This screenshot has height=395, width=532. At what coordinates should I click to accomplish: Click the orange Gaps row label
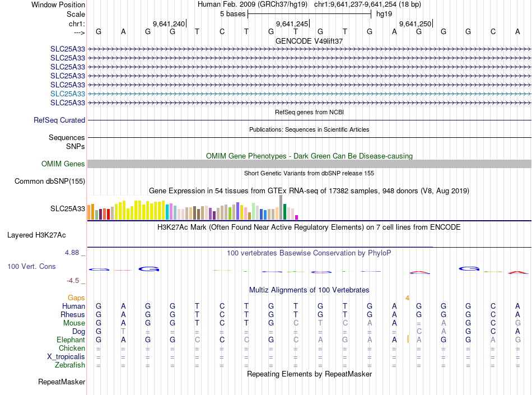(x=76, y=298)
